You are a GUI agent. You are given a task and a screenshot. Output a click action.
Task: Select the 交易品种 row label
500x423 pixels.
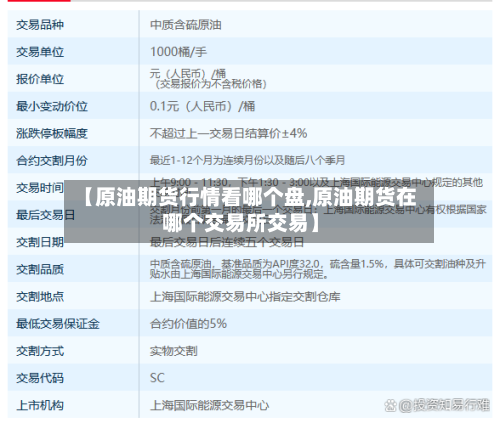click(x=40, y=25)
